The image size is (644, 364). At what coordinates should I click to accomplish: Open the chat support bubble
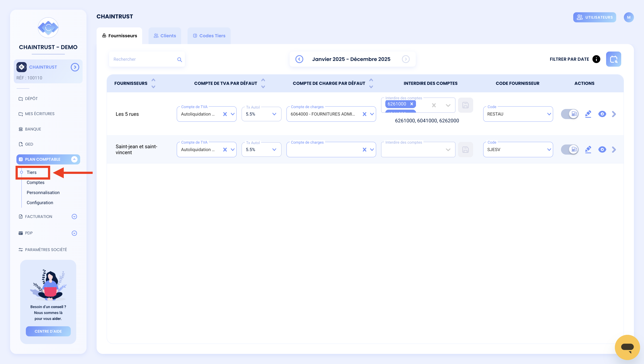point(627,347)
